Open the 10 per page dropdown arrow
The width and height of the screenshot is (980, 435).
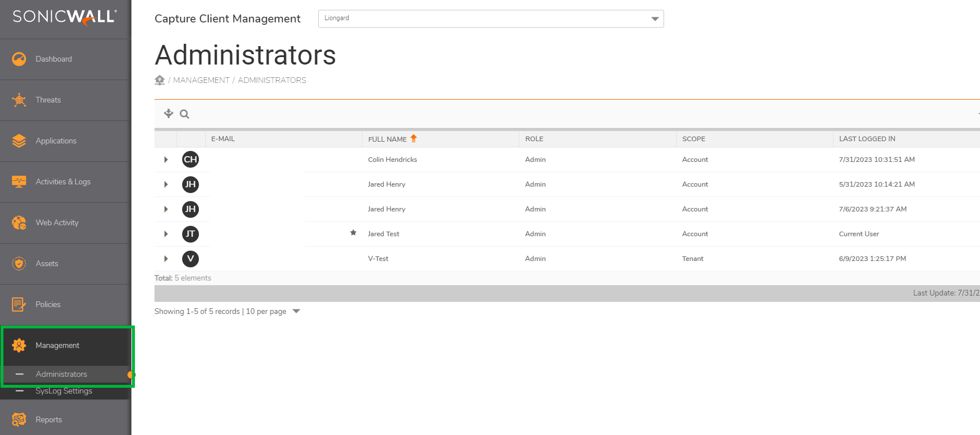tap(296, 311)
